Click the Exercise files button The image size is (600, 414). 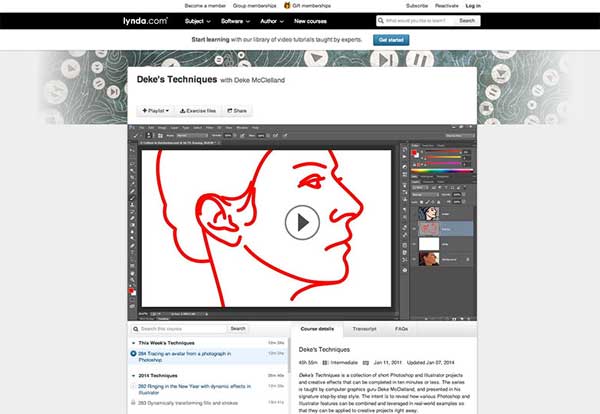[198, 111]
